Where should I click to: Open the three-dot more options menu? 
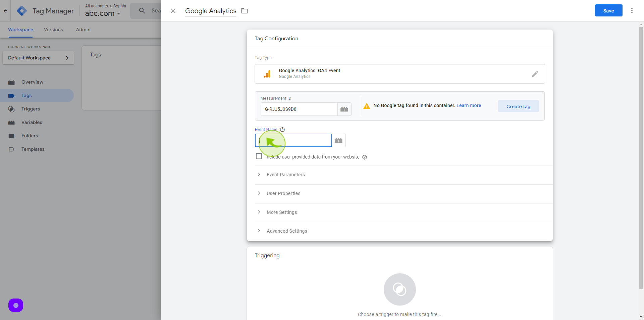coord(632,10)
